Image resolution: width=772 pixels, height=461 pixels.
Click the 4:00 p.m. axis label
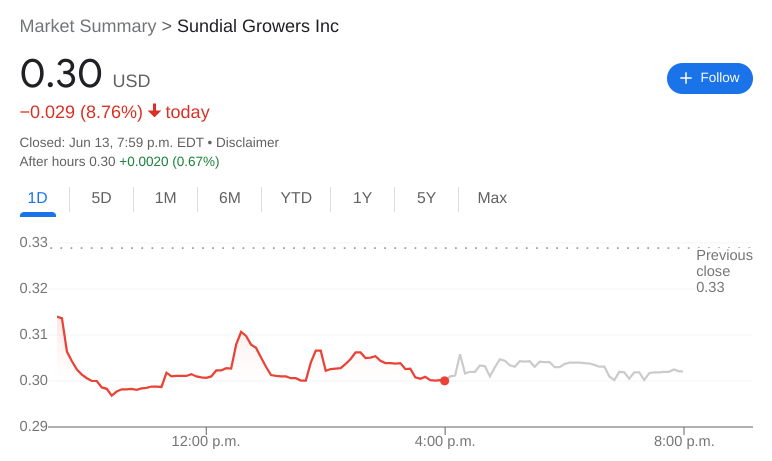click(445, 441)
